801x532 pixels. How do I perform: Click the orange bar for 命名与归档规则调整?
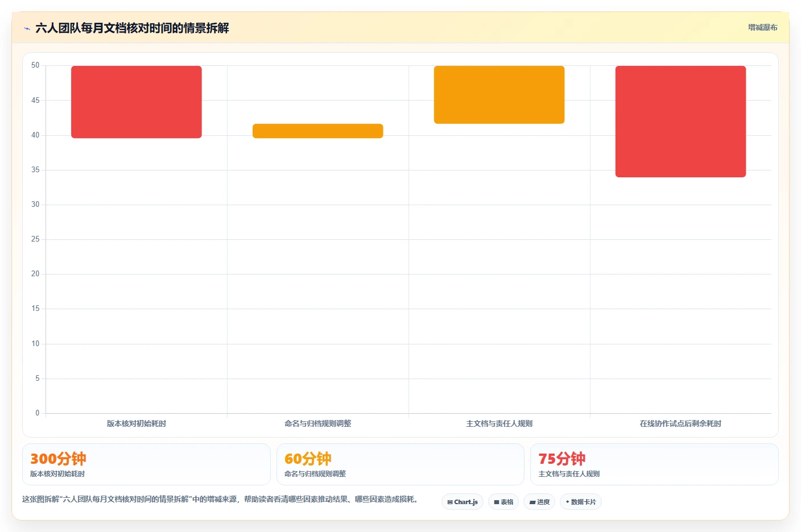coord(318,131)
